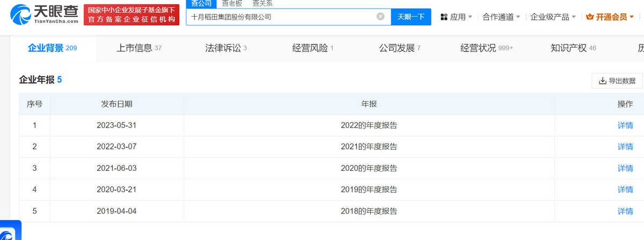The width and height of the screenshot is (644, 240).
Task: Click the date 2023-05-31
Action: [x=117, y=126]
